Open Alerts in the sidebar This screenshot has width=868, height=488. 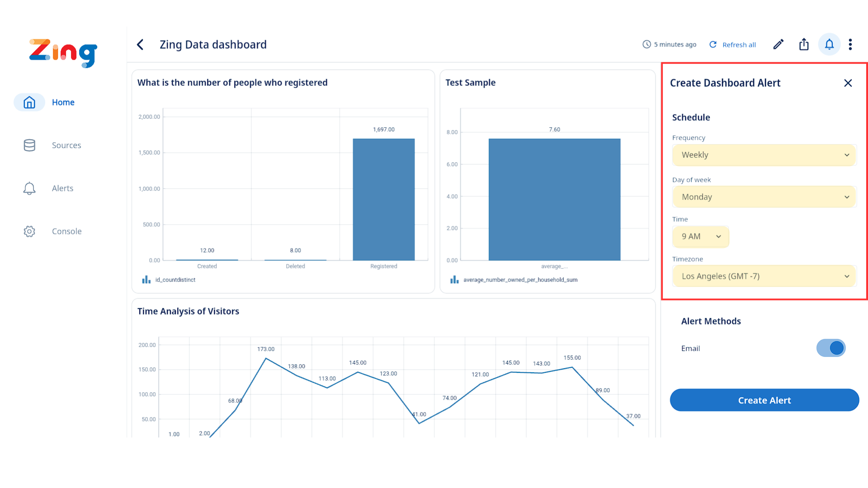pos(62,188)
